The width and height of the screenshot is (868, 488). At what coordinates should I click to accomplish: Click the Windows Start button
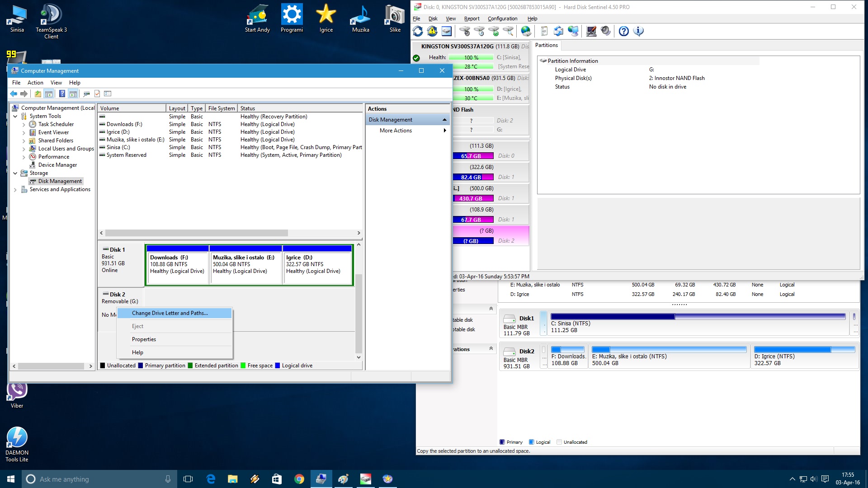[11, 479]
